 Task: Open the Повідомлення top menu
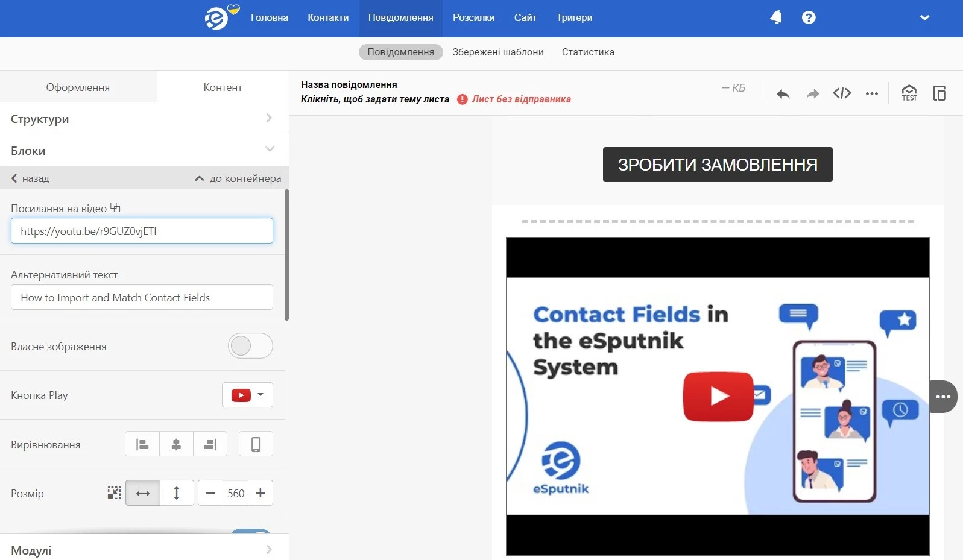pos(401,18)
